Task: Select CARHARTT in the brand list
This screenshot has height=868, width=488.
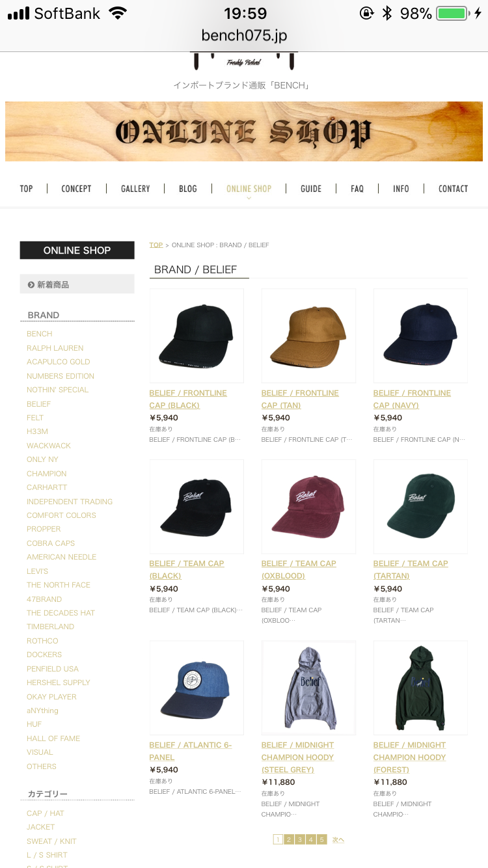Action: coord(47,487)
